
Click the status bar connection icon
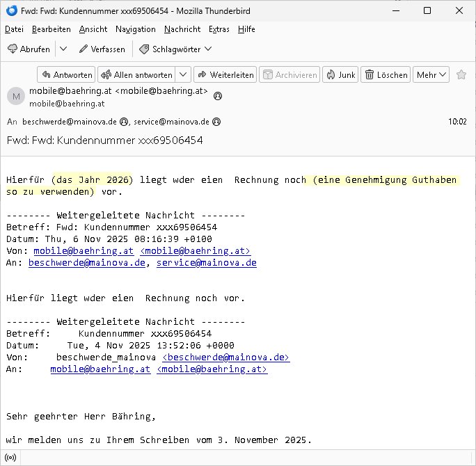coord(10,457)
